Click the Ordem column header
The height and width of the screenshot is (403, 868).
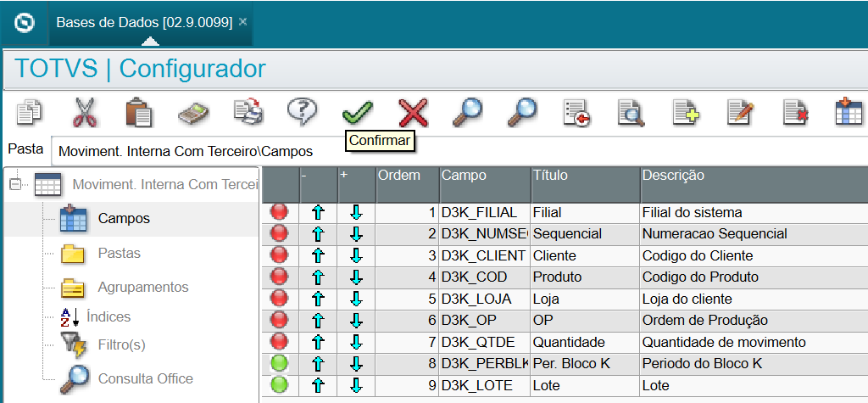coord(408,184)
